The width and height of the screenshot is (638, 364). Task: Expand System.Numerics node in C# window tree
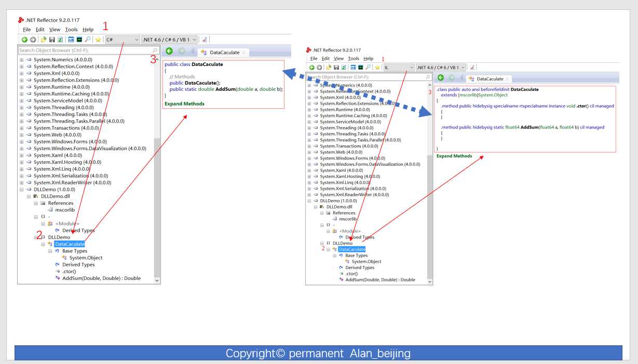[21, 60]
